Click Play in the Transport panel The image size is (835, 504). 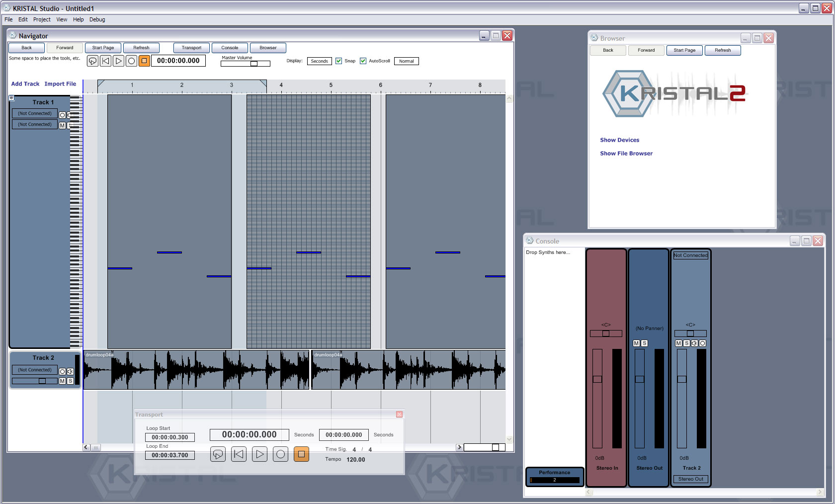pyautogui.click(x=259, y=454)
